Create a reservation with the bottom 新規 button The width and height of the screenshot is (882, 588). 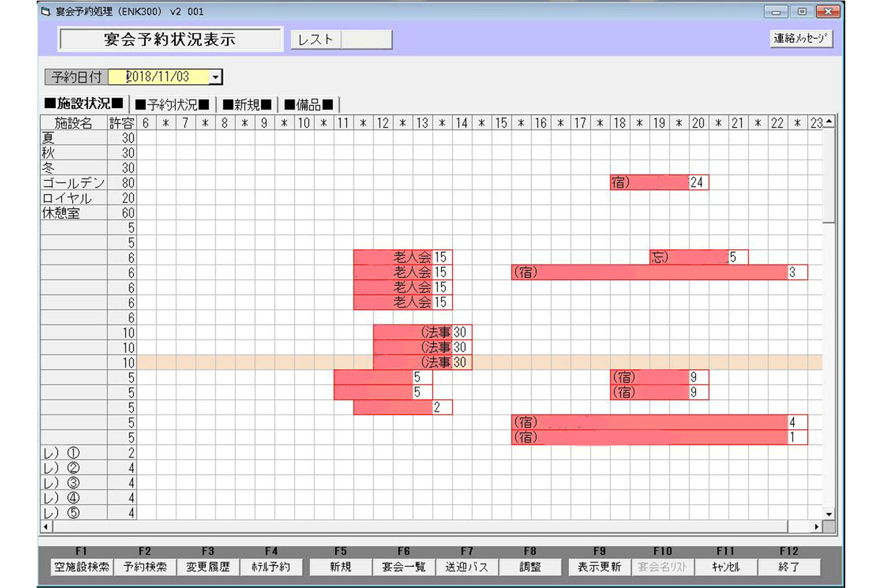(340, 567)
